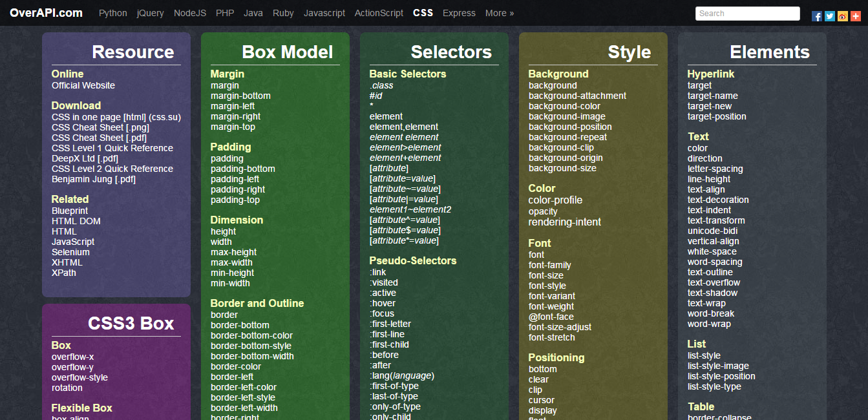Image resolution: width=868 pixels, height=420 pixels.
Task: Download the CSS Cheat Sheet [.pdf]
Action: (x=100, y=138)
